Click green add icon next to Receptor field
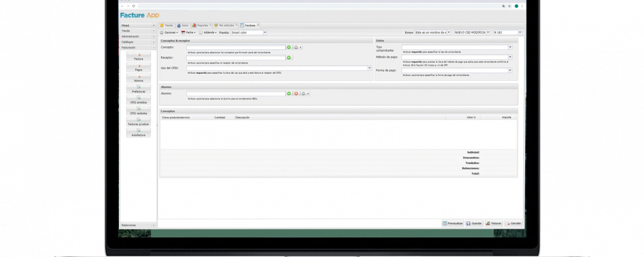This screenshot has height=257, width=644. (x=289, y=57)
